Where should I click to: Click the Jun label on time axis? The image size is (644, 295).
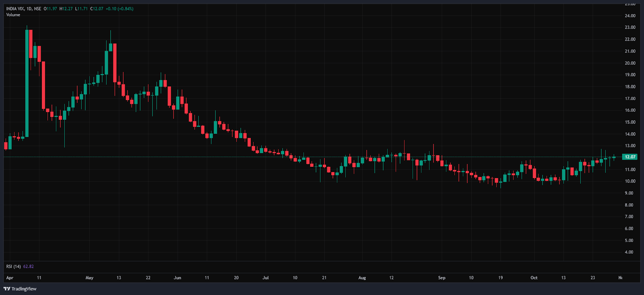pos(178,278)
